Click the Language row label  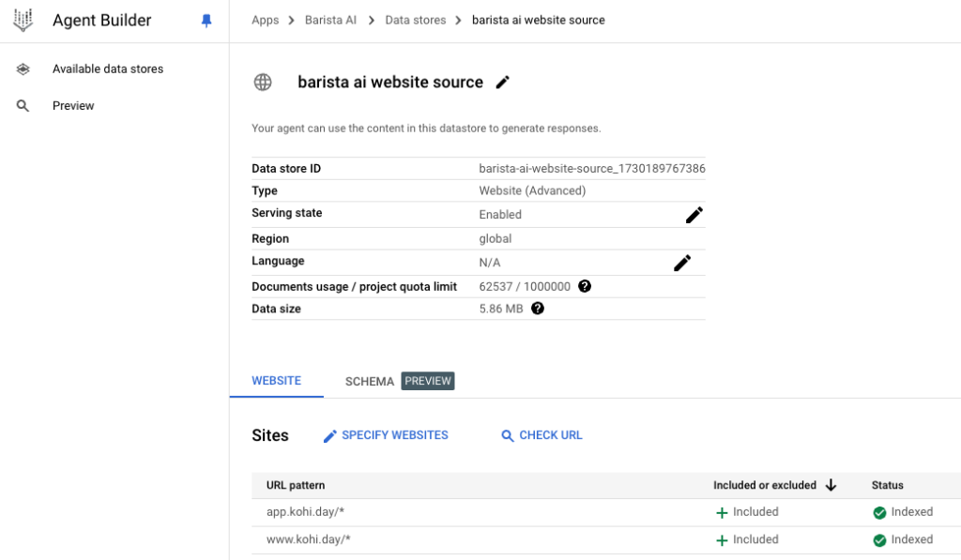(x=278, y=261)
